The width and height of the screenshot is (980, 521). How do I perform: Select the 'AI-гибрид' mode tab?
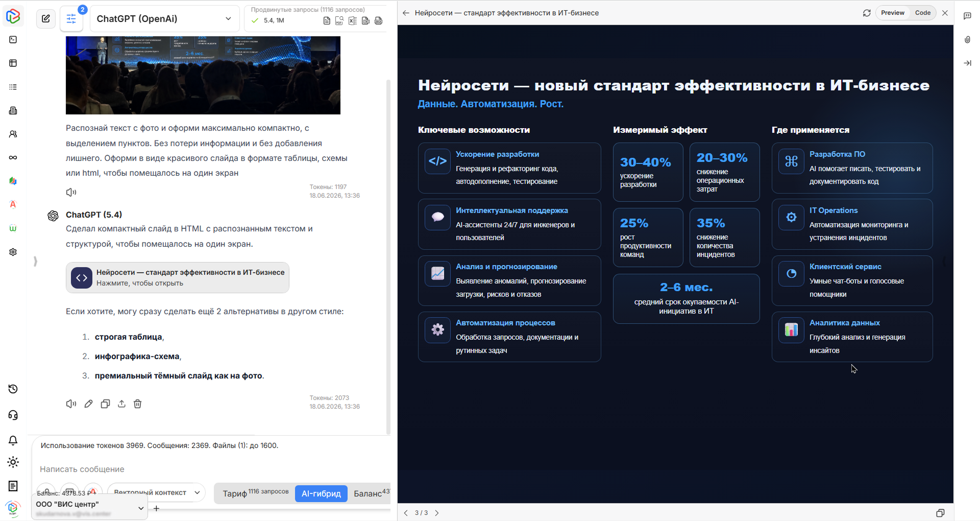321,493
